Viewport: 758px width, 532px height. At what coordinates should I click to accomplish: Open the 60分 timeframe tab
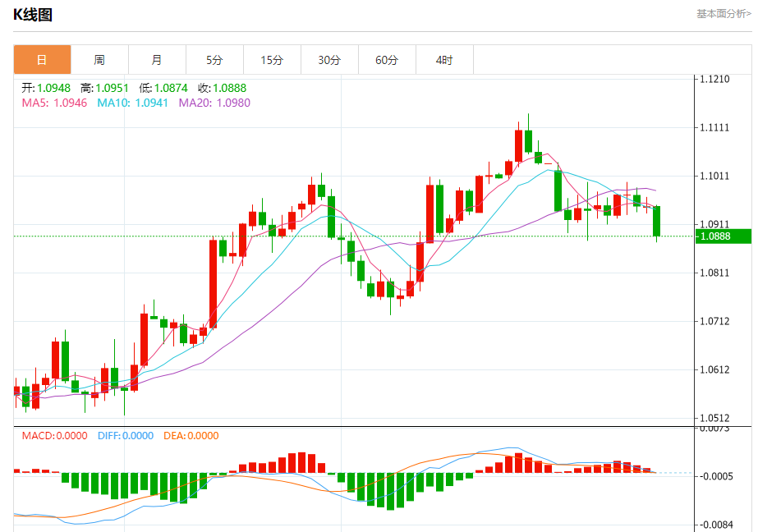coord(388,60)
